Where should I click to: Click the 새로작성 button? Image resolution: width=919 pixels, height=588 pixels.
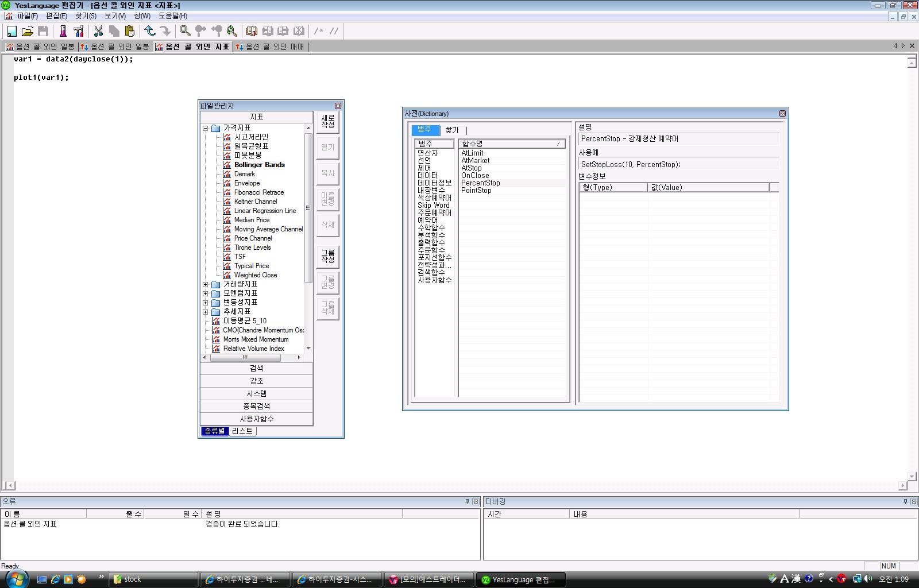[x=327, y=122]
